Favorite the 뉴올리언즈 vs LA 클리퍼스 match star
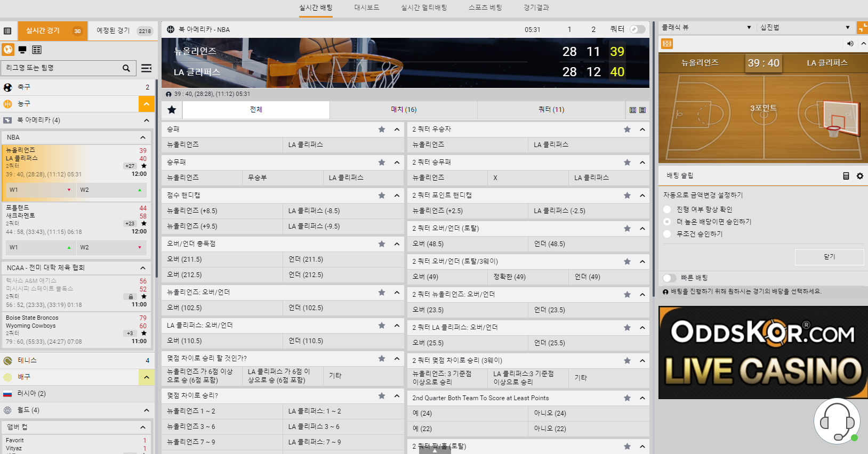The width and height of the screenshot is (868, 454). (144, 166)
